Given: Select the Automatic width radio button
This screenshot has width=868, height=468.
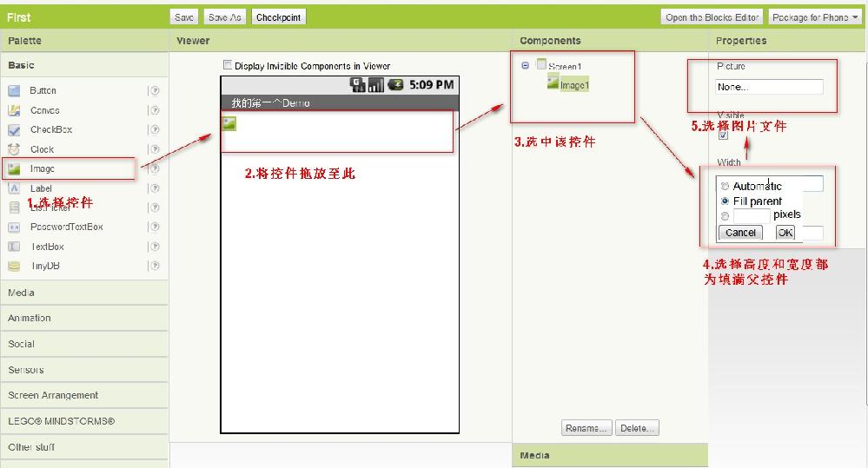Looking at the screenshot, I should click(x=725, y=187).
